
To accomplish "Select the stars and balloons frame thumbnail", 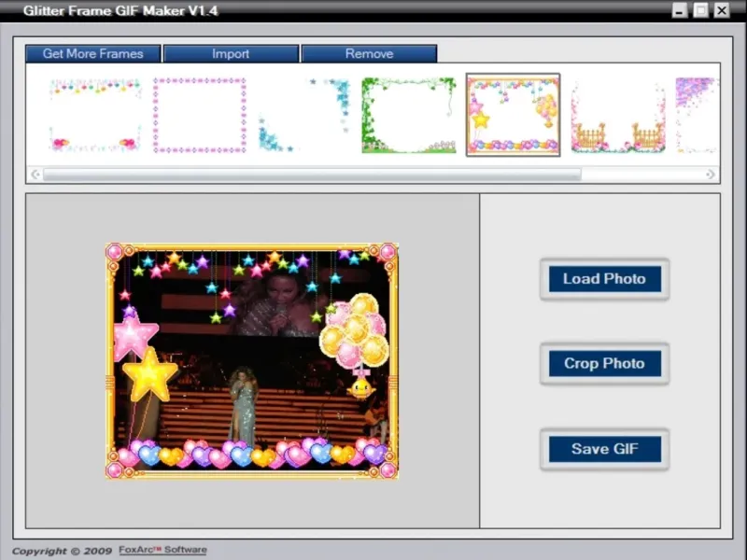I will (513, 115).
